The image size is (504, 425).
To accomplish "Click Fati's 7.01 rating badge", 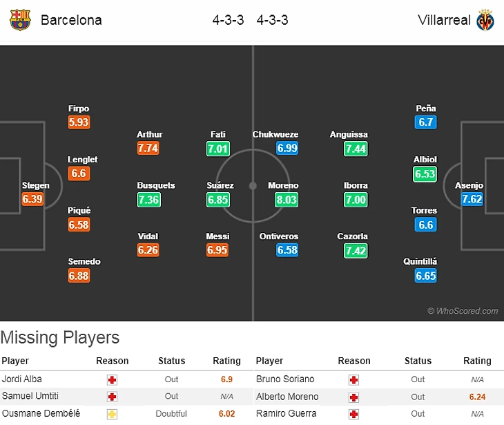I will [217, 148].
